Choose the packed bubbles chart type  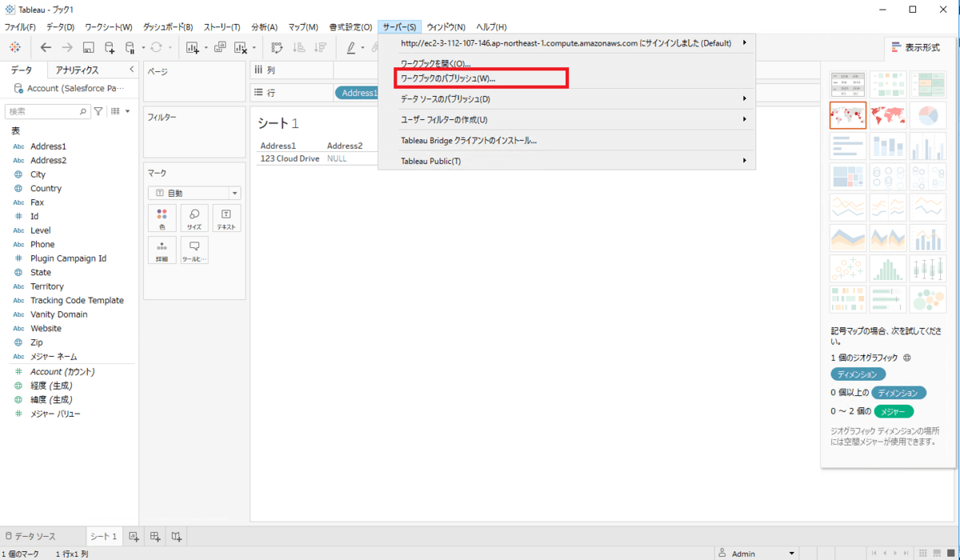click(x=928, y=299)
